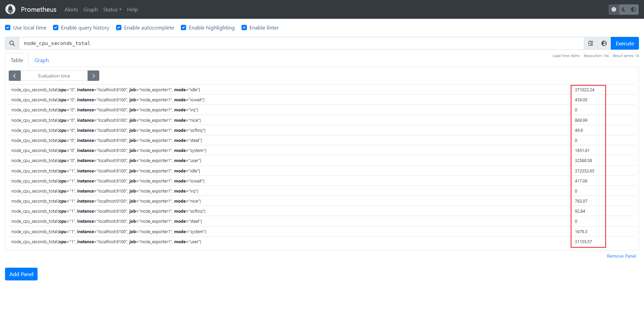Click the cpu 1 user series row
The height and width of the screenshot is (317, 644).
click(x=322, y=242)
